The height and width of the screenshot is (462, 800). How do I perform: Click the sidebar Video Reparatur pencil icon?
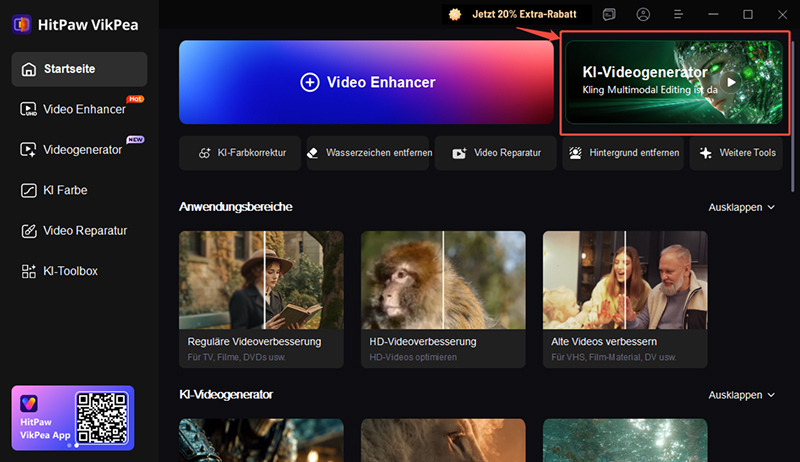29,230
